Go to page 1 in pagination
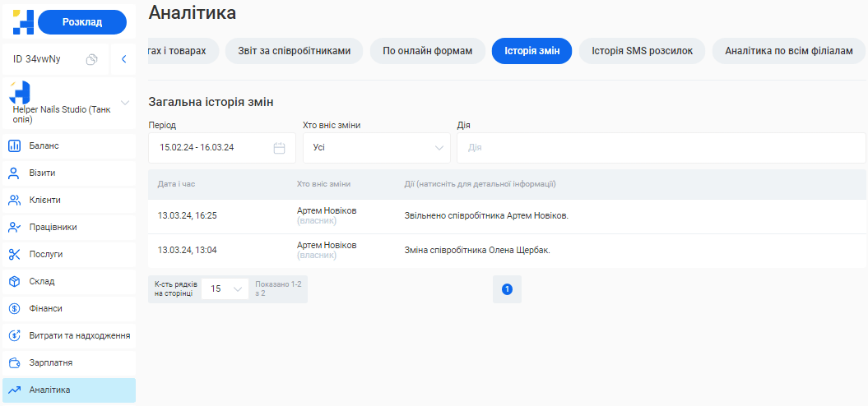Image resolution: width=868 pixels, height=406 pixels. pos(507,289)
